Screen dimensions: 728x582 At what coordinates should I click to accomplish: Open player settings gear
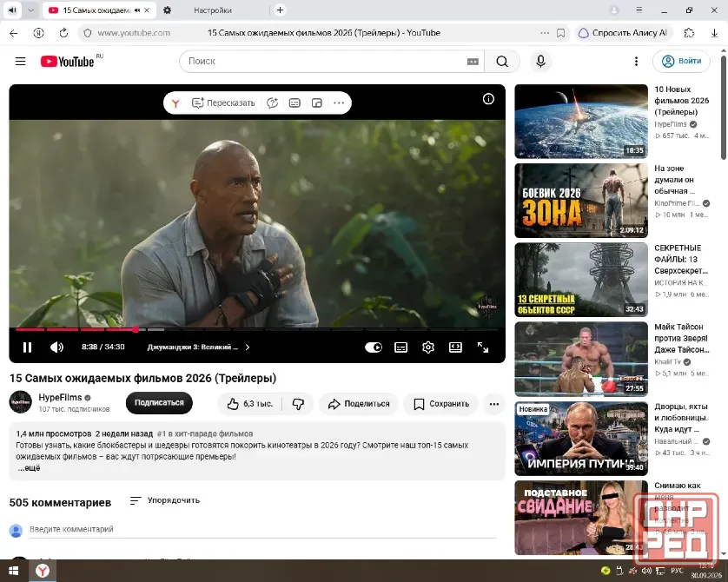[428, 347]
